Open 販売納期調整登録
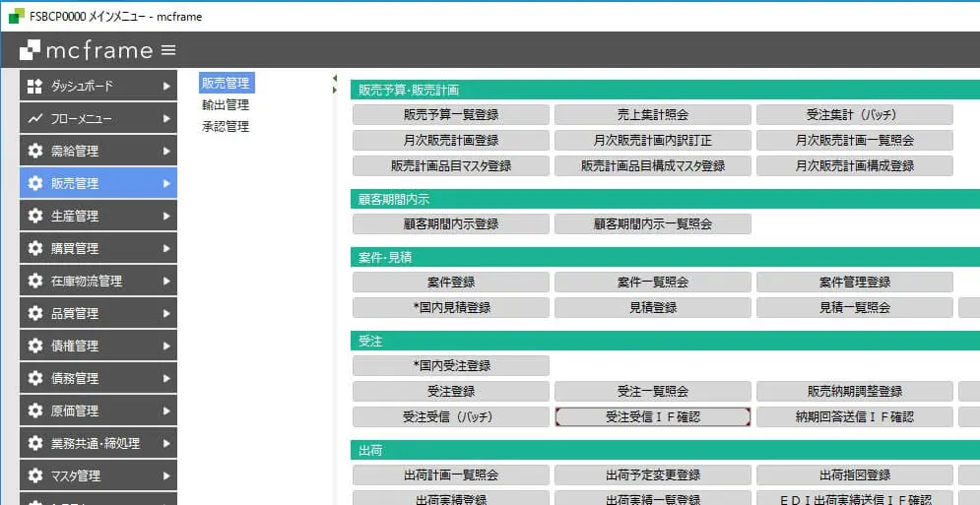Image resolution: width=980 pixels, height=505 pixels. (x=854, y=392)
